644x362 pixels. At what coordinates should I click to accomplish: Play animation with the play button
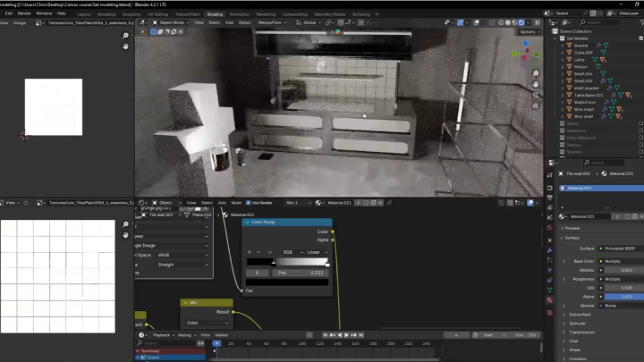coord(346,335)
